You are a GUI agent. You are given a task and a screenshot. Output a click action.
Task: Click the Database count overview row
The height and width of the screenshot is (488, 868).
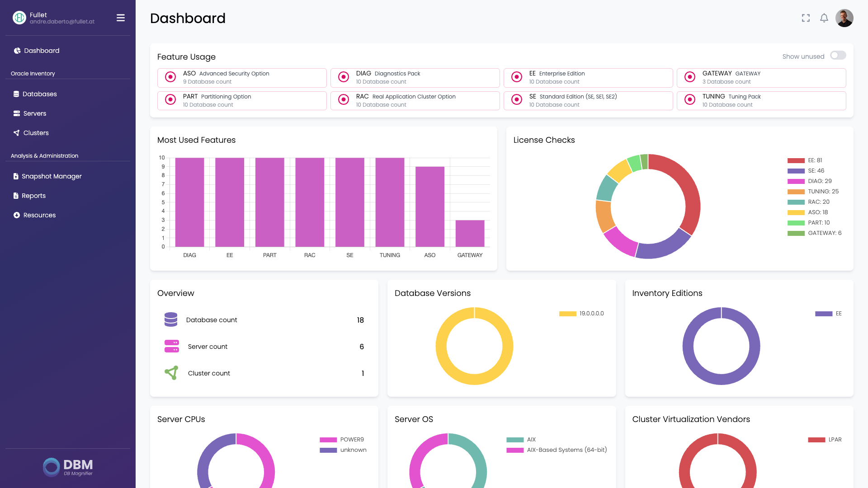pos(264,320)
